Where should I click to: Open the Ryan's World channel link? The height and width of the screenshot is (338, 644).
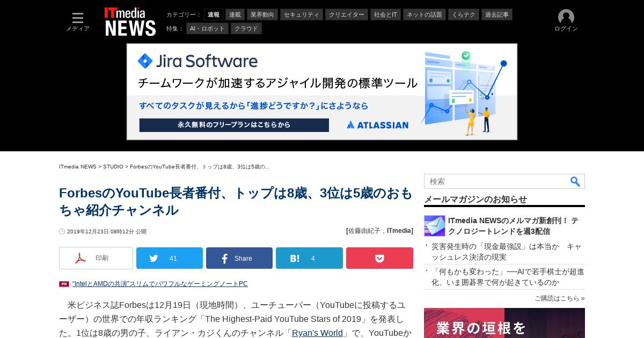click(317, 333)
